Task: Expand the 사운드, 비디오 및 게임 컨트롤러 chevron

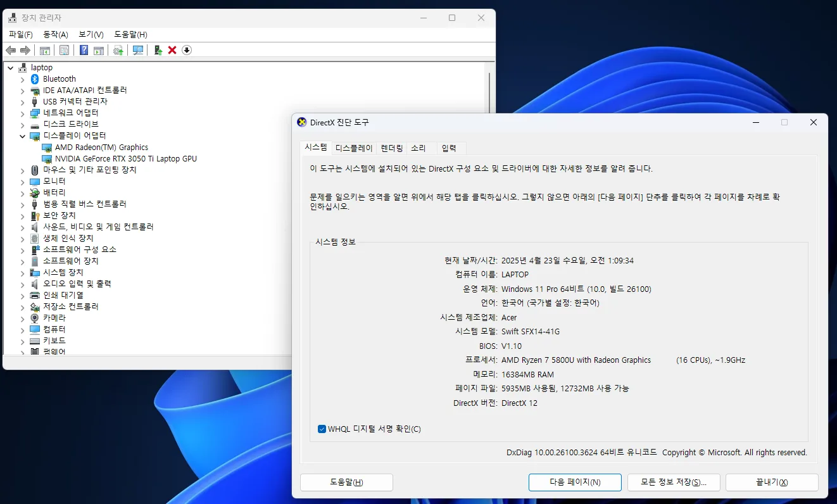Action: (x=22, y=227)
